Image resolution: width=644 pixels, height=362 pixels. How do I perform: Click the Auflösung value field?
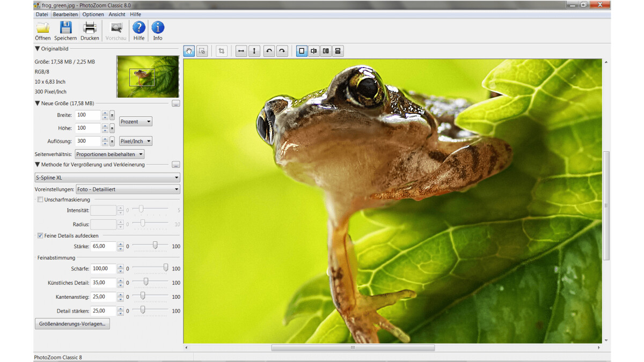(88, 141)
